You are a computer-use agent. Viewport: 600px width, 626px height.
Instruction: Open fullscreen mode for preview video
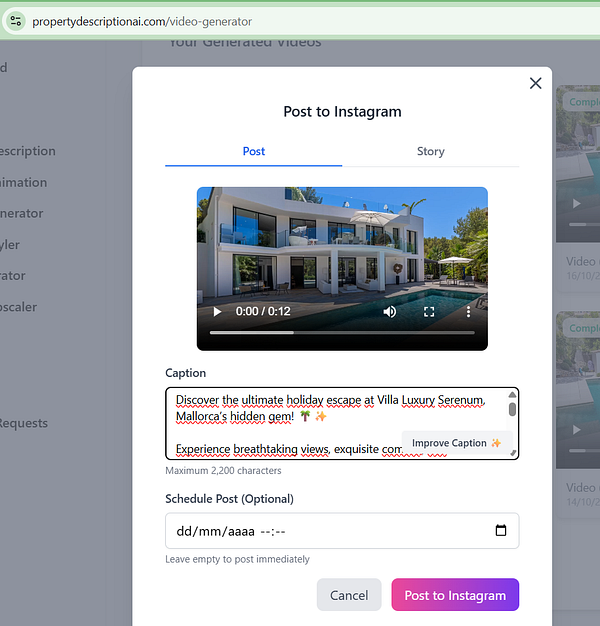(x=429, y=312)
